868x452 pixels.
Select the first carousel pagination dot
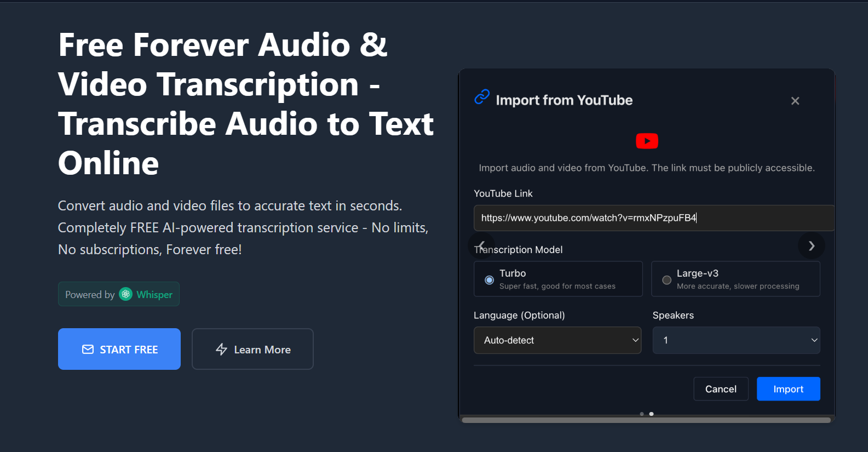(x=642, y=414)
